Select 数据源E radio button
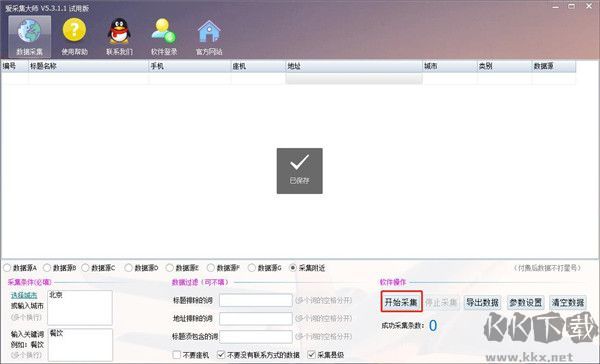 pos(170,268)
